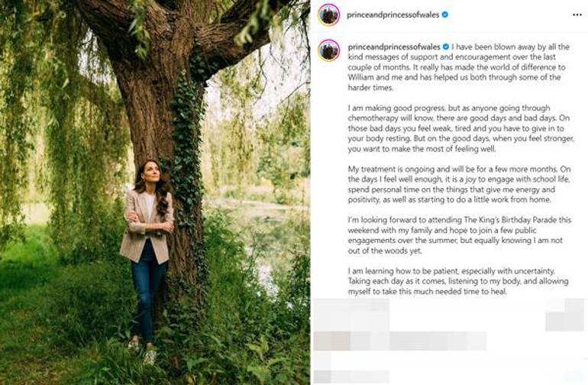
Task: Click the profile picture in the post header
Action: click(x=329, y=15)
